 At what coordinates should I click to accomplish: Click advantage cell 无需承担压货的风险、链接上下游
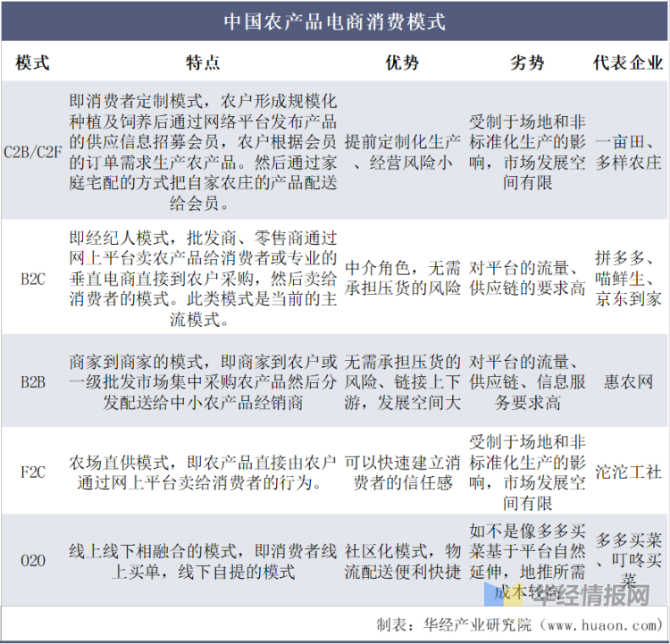pyautogui.click(x=402, y=382)
